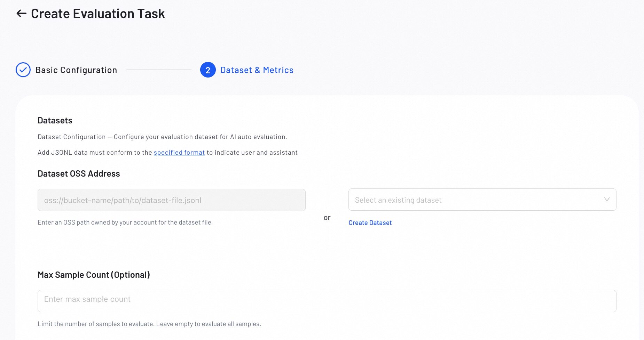This screenshot has width=644, height=340.
Task: Select the Dataset & Metrics step label
Action: pos(257,70)
